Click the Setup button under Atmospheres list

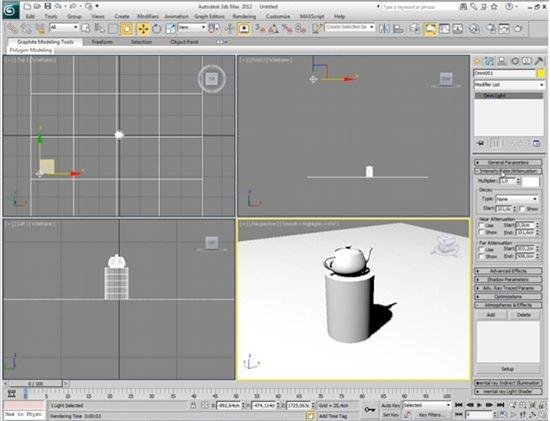click(508, 369)
